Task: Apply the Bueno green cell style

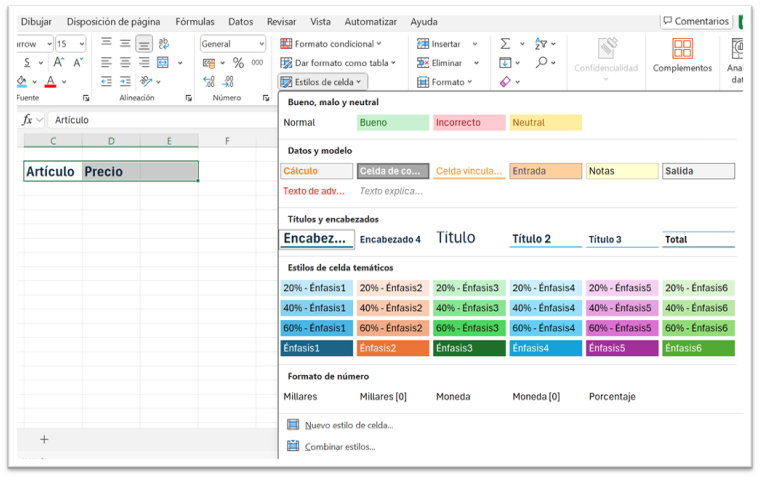Action: tap(392, 123)
